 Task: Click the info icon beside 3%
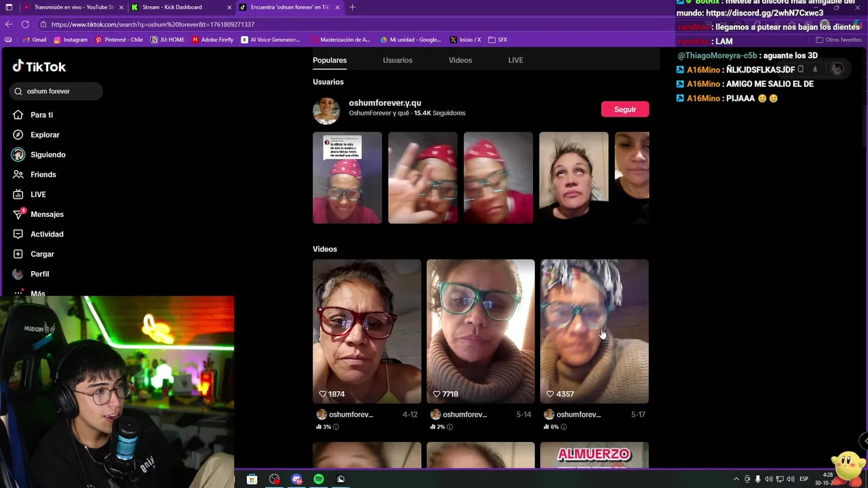336,427
